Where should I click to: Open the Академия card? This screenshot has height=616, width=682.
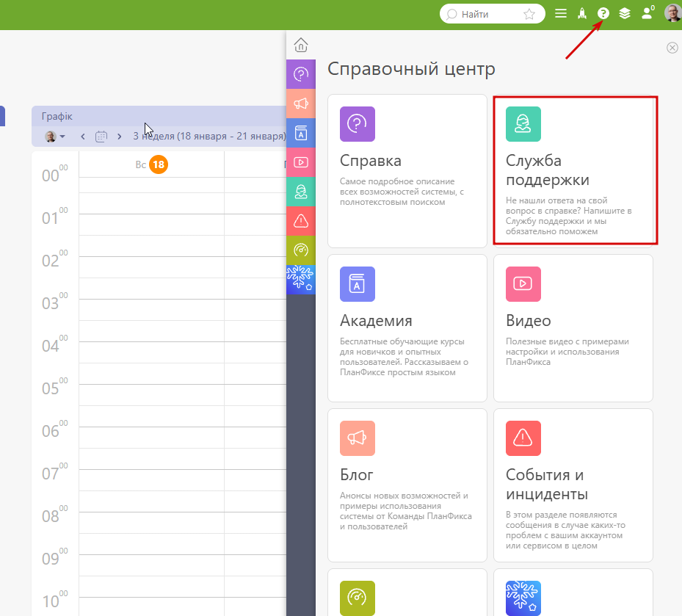407,328
